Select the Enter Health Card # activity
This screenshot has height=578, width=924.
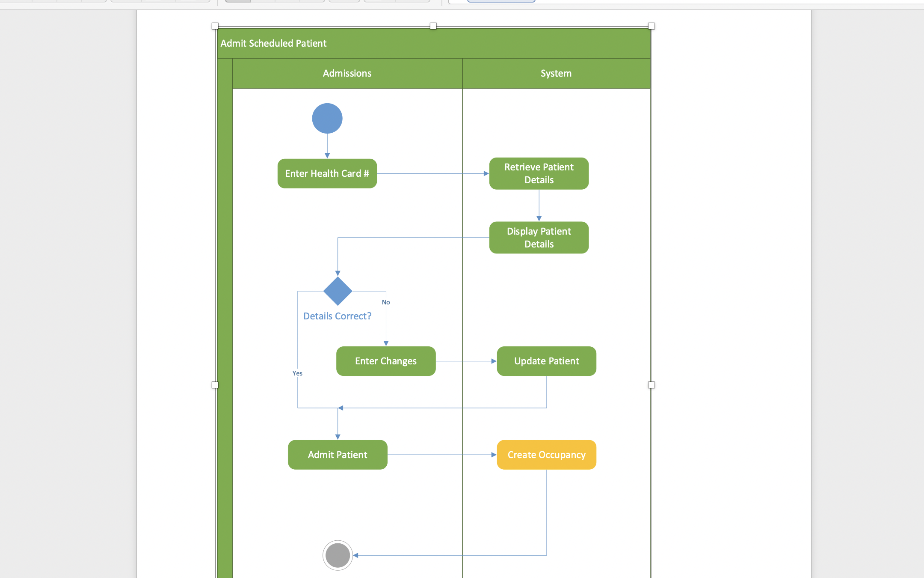(327, 173)
